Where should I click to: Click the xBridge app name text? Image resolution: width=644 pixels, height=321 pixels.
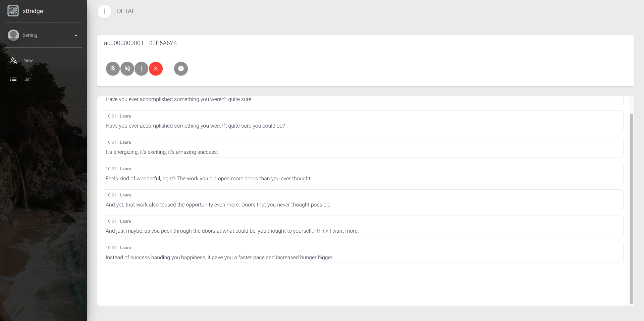(x=33, y=11)
